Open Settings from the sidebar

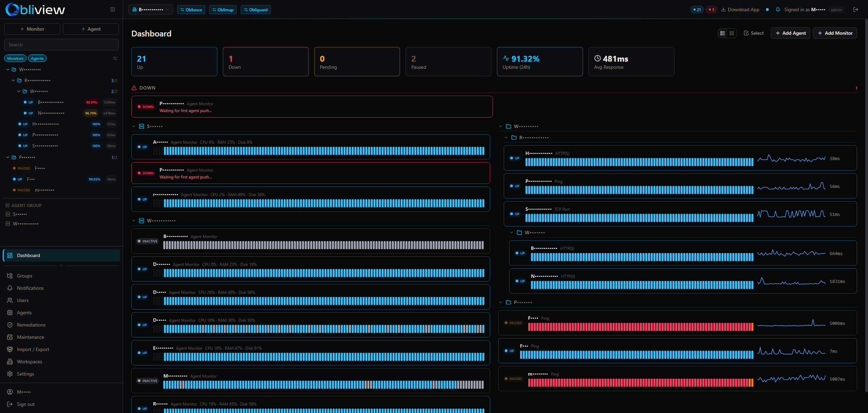pos(26,374)
